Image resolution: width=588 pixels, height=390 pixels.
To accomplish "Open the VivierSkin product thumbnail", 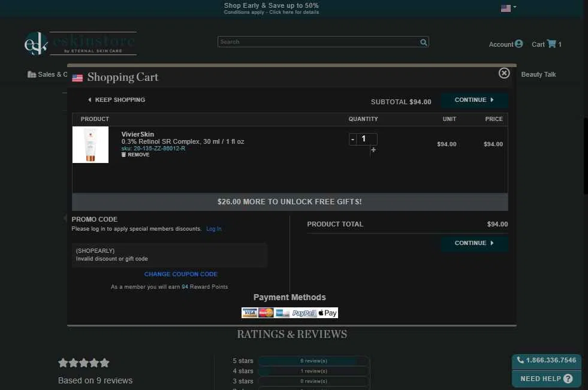I will [91, 144].
